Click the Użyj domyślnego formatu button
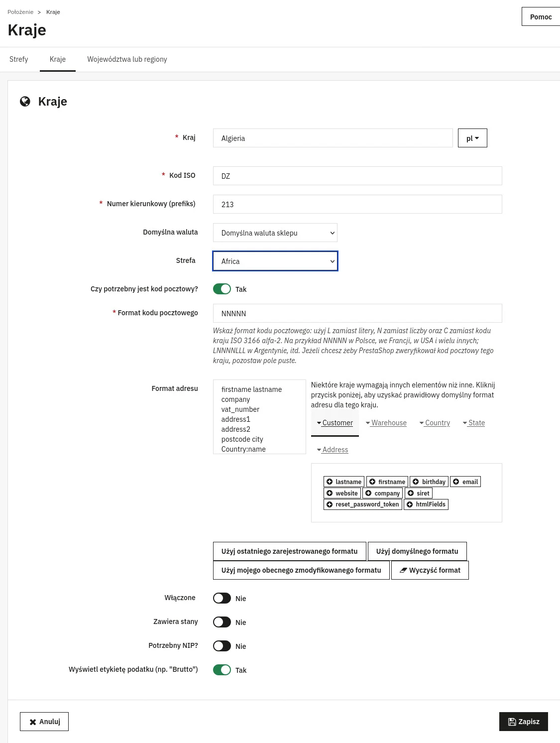 tap(417, 551)
